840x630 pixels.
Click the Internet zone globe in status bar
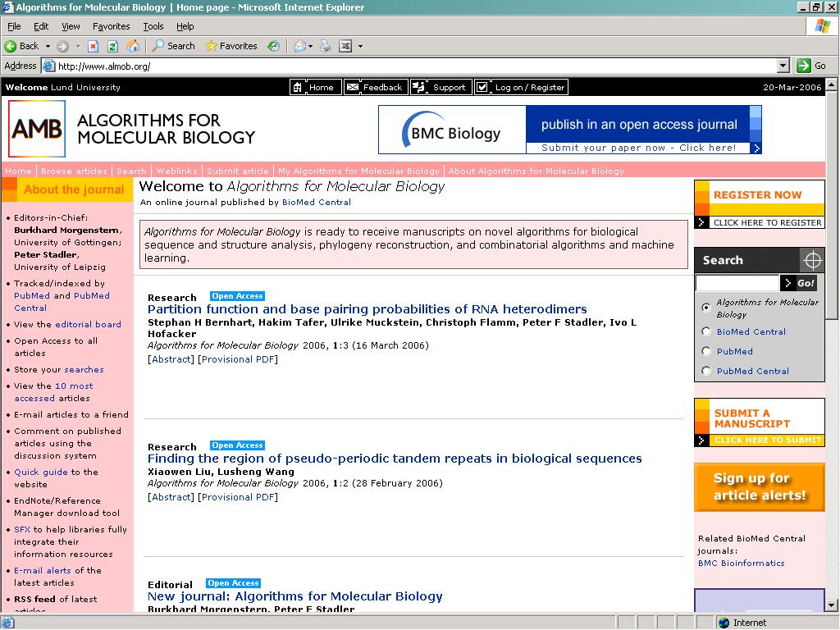(x=724, y=623)
